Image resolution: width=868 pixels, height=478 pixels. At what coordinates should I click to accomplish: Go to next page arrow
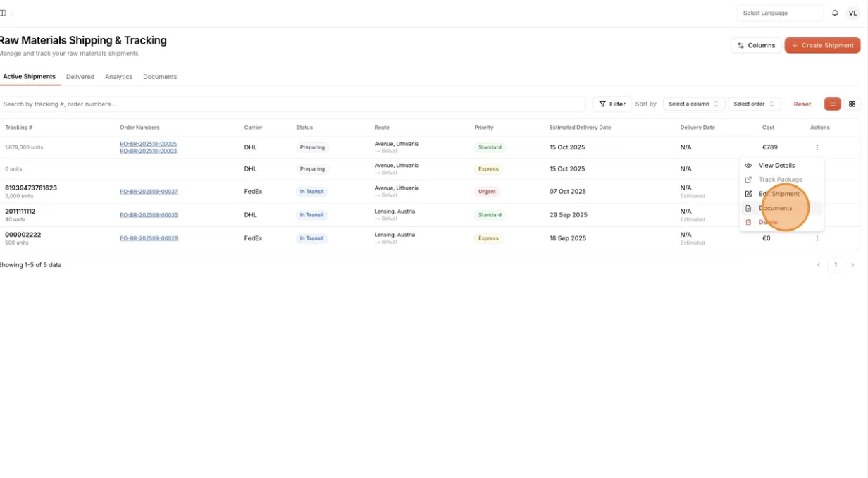click(852, 265)
